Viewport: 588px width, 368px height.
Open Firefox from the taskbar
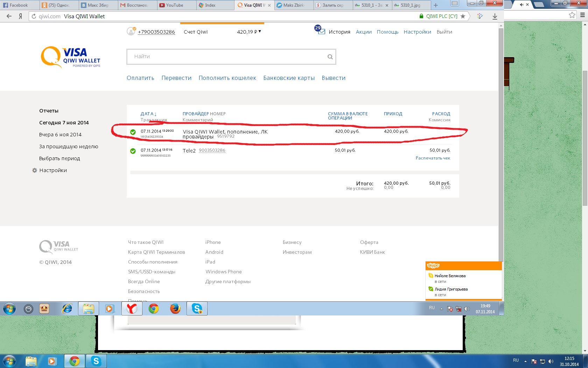[x=175, y=308]
